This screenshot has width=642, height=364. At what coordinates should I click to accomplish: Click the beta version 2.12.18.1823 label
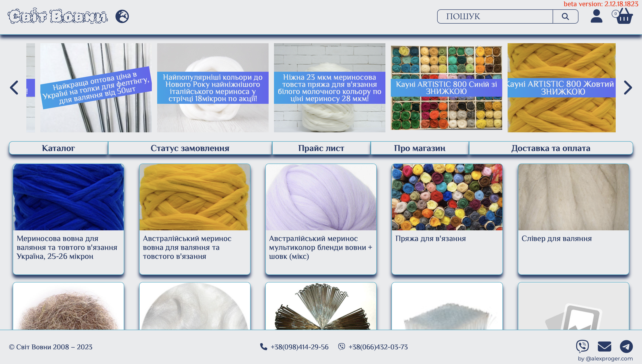click(x=601, y=4)
